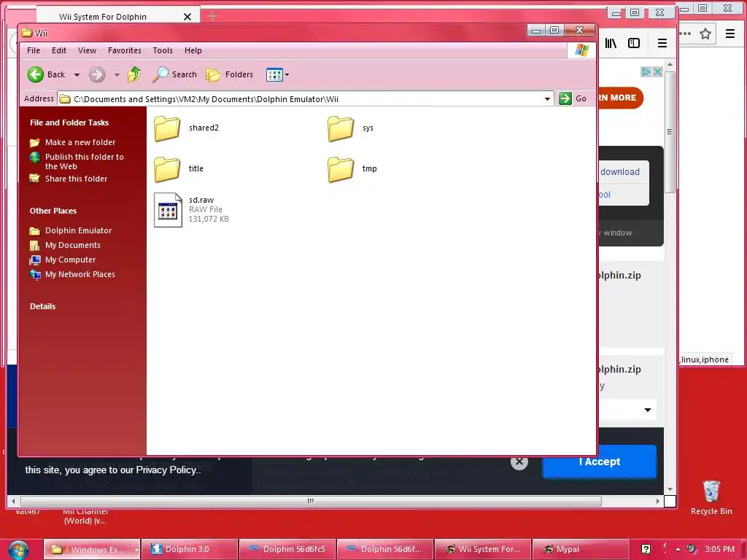Image resolution: width=747 pixels, height=560 pixels.
Task: Open the browser hamburger menu
Action: [662, 43]
